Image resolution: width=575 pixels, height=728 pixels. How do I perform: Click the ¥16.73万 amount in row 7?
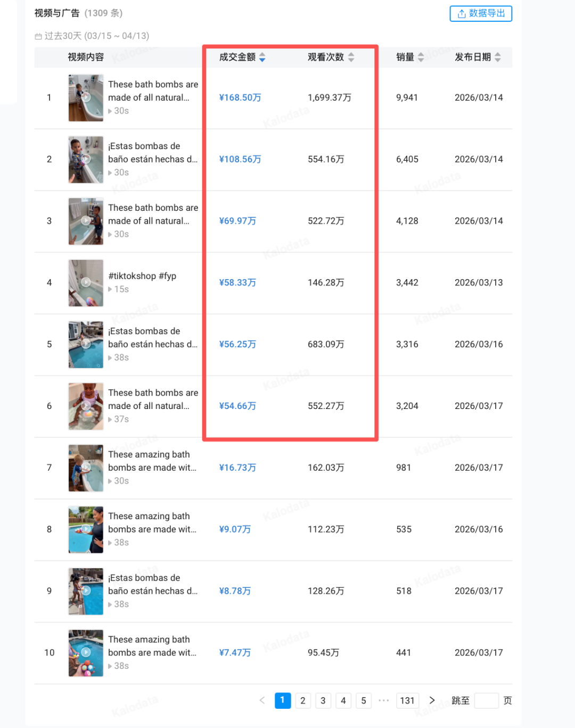click(x=237, y=468)
